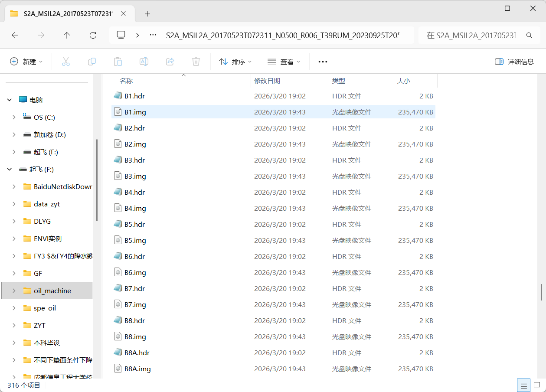Click the Cut scissors icon
Viewport: 546px width, 392px height.
(66, 62)
